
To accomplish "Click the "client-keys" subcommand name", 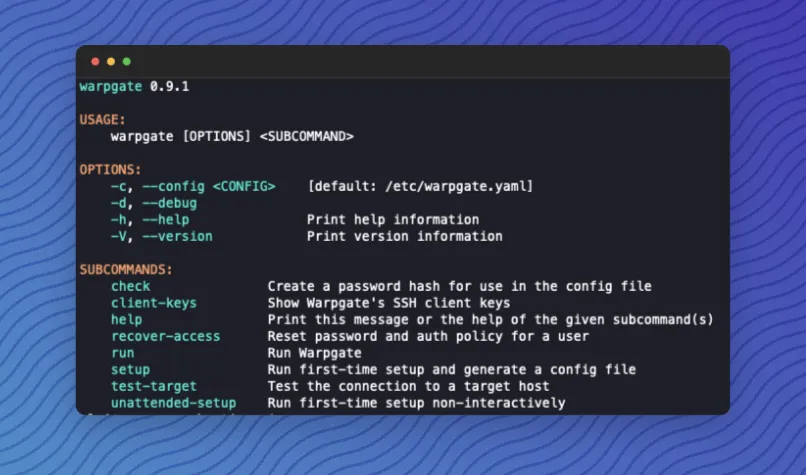I will tap(154, 303).
